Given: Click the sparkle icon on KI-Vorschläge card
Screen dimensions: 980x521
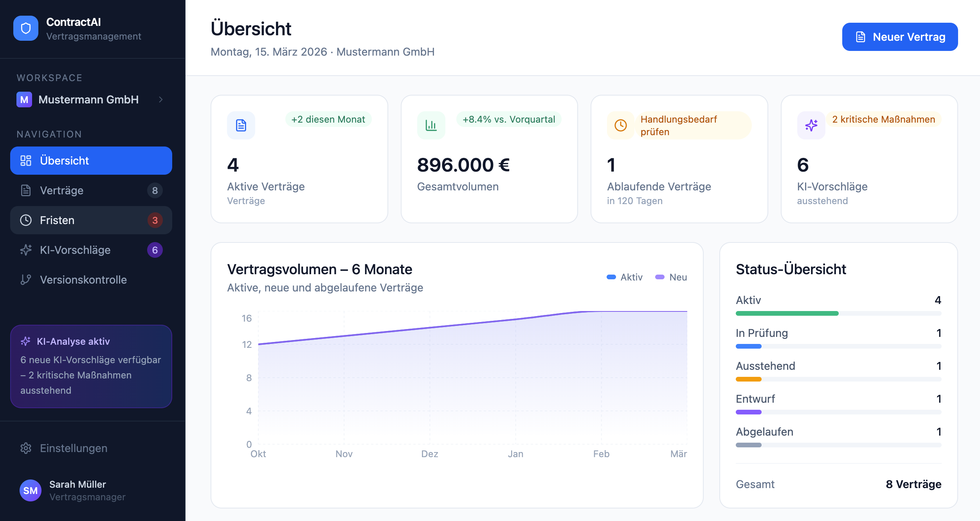Looking at the screenshot, I should tap(811, 125).
